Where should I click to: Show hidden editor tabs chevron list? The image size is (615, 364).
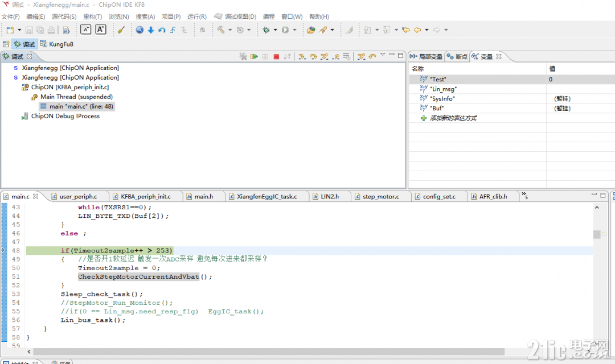pos(525,196)
